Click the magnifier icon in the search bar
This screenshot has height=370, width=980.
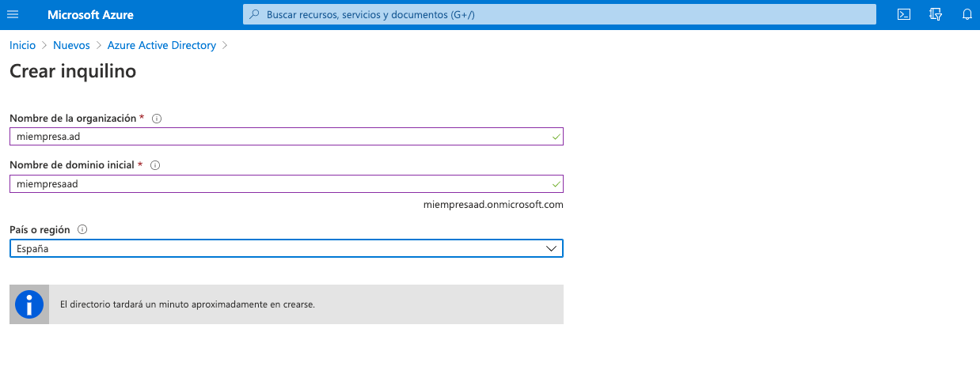pyautogui.click(x=254, y=14)
